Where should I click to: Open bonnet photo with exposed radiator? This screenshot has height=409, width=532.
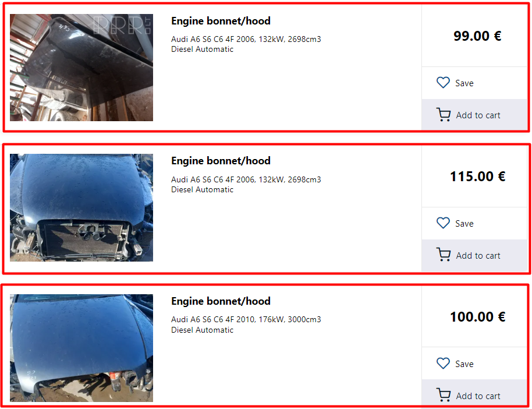(81, 207)
